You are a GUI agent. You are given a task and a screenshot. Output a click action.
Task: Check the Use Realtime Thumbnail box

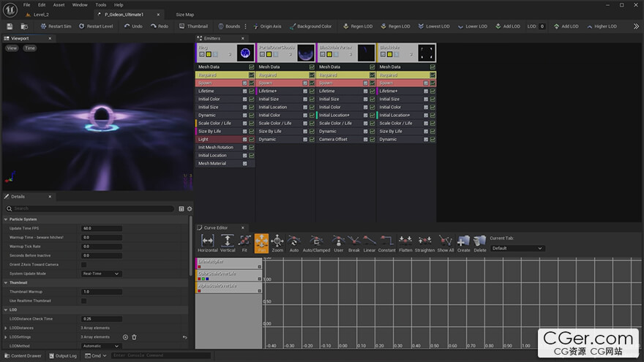pos(83,301)
